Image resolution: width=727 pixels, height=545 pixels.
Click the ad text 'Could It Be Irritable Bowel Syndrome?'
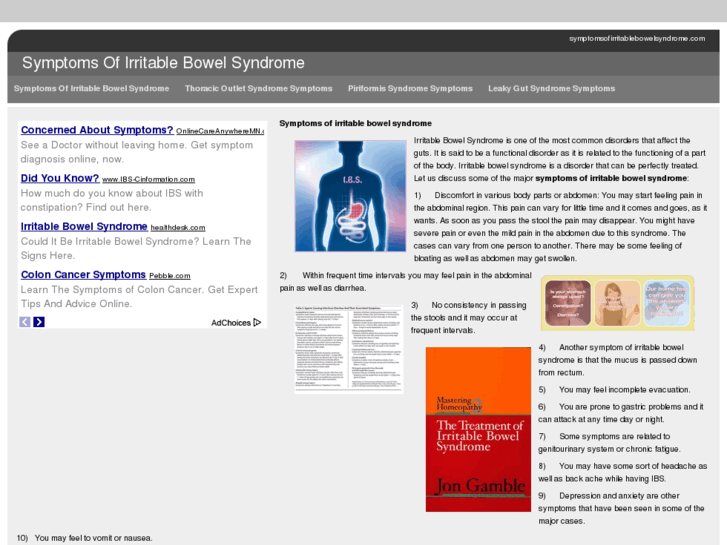[109, 242]
